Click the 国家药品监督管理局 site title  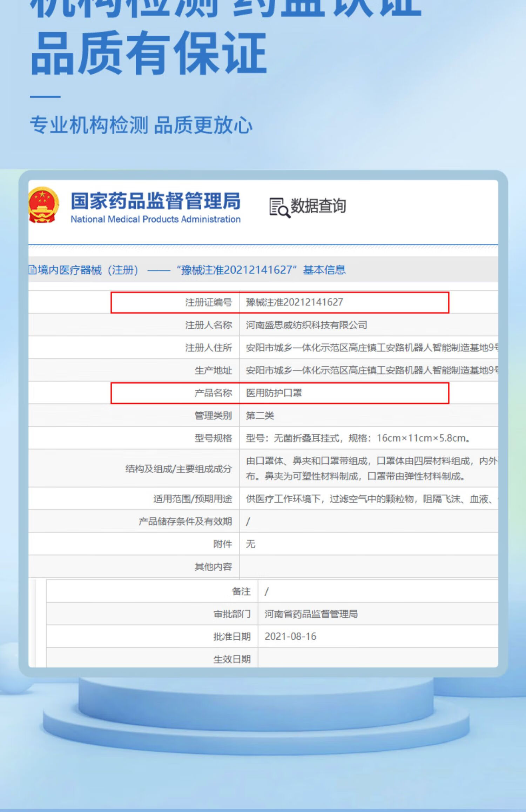coord(155,201)
